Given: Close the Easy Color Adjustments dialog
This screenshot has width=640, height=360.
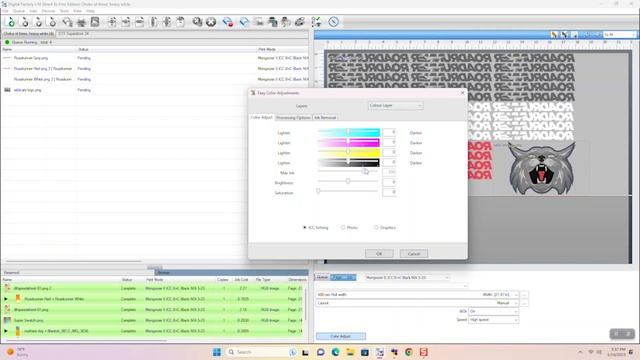Looking at the screenshot, I should (462, 93).
